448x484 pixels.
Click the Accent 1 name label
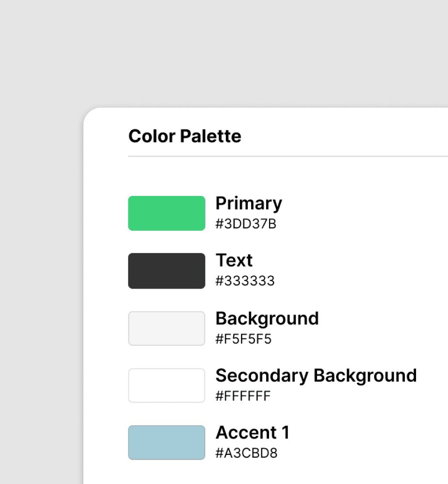[x=252, y=433]
